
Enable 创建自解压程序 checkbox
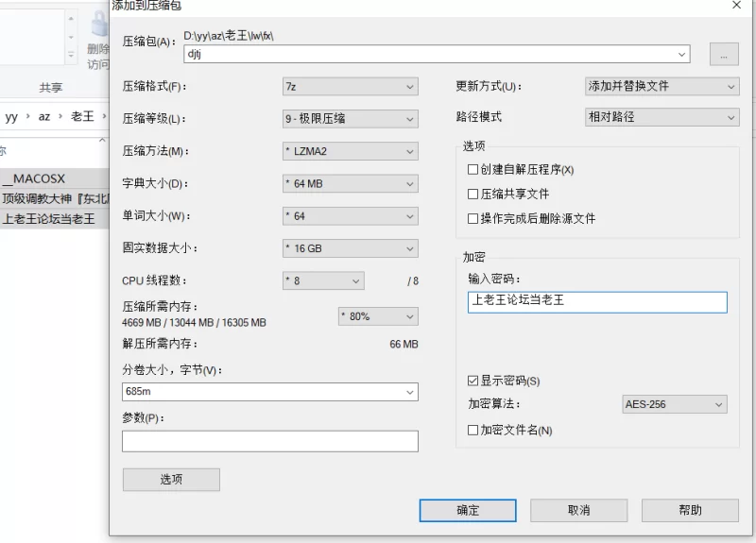pos(472,170)
